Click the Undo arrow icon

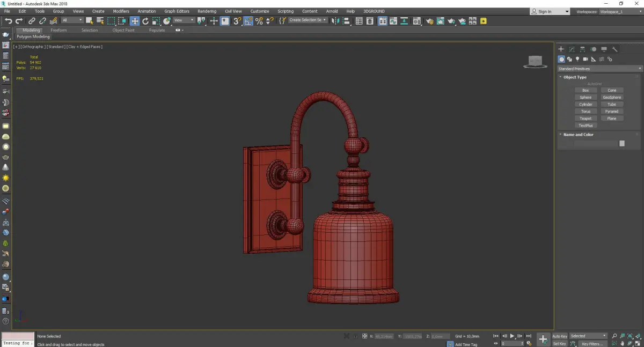[8, 21]
